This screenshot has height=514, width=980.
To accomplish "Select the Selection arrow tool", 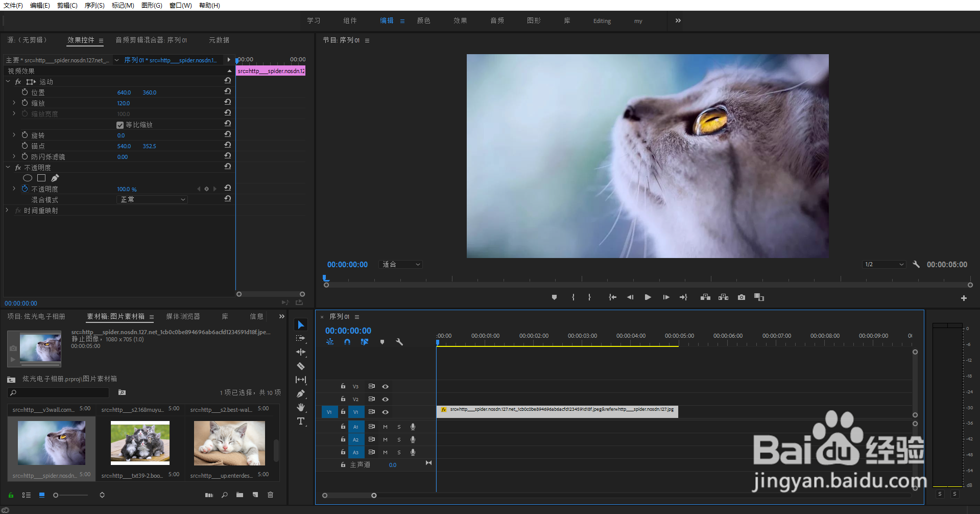I will pos(301,325).
